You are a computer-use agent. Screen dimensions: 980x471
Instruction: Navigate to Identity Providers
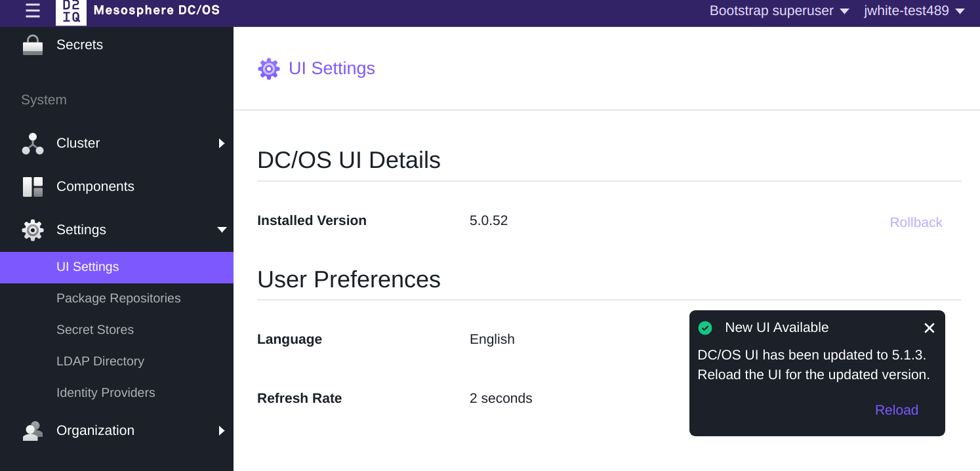pyautogui.click(x=106, y=393)
